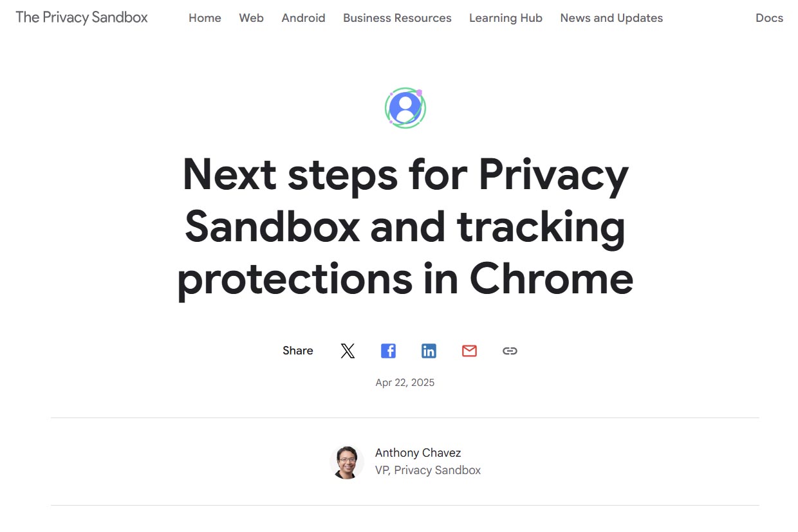Click the author name Anthony Chavez
Image resolution: width=798 pixels, height=532 pixels.
(418, 453)
